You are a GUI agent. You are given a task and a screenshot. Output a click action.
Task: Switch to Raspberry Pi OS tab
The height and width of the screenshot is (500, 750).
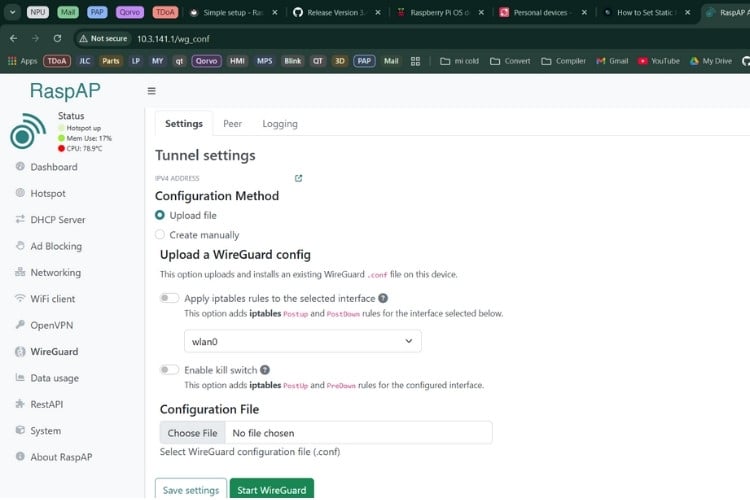point(440,12)
